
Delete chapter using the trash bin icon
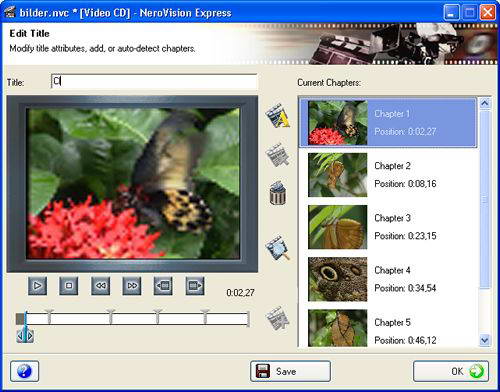tap(278, 193)
